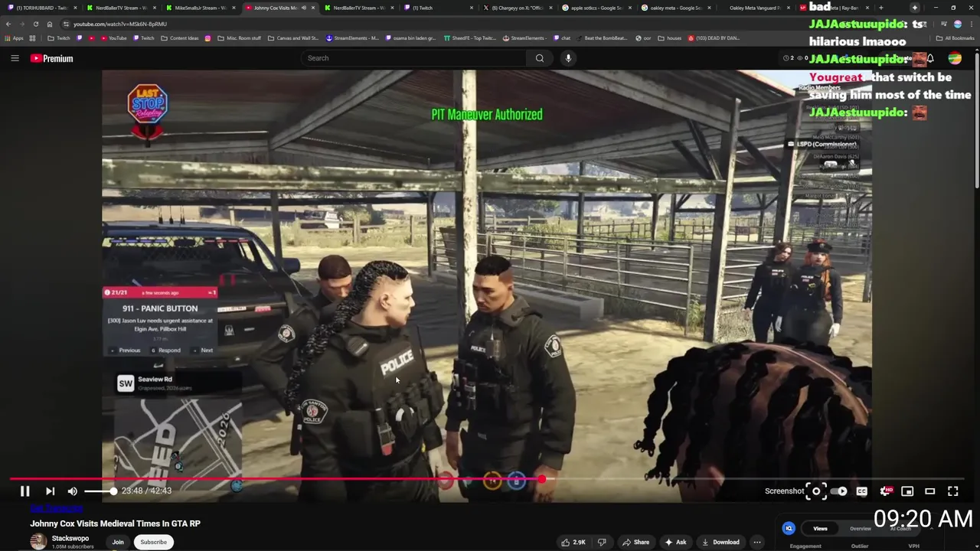Go back in browser history
Screen dimensions: 980x551
click(x=8, y=24)
